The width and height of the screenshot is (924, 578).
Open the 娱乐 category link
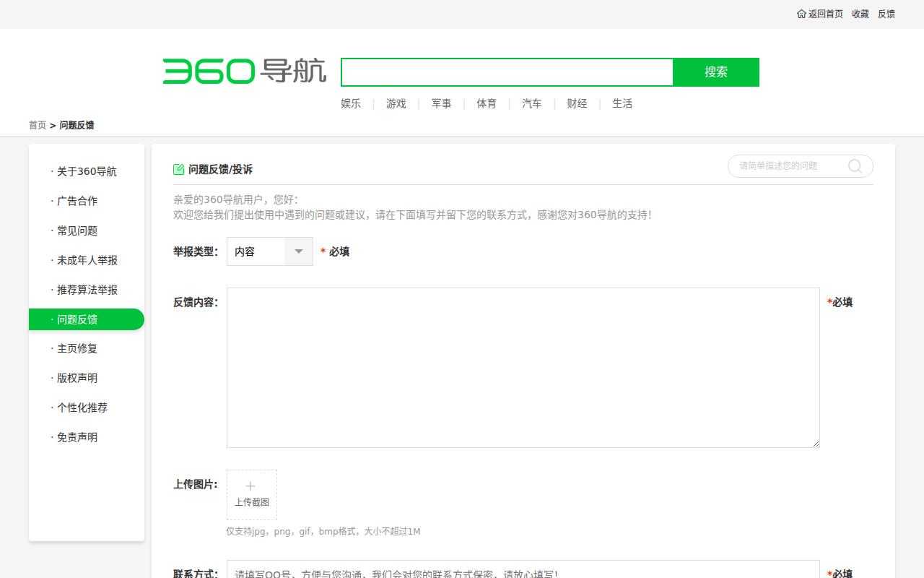point(351,103)
